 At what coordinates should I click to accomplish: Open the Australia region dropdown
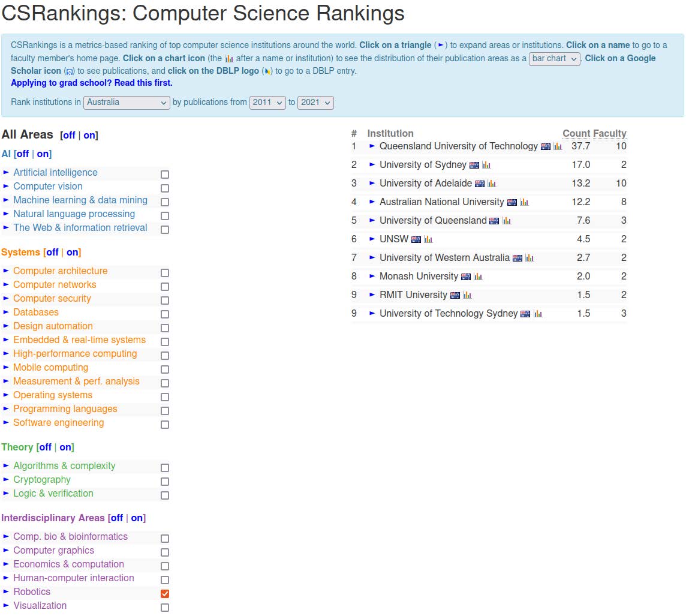tap(127, 103)
